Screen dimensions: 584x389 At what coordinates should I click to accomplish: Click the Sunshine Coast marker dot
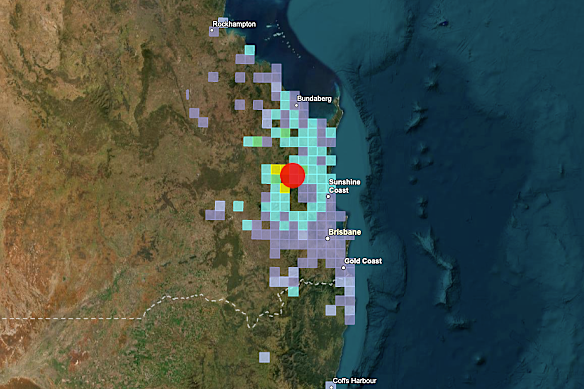point(328,196)
